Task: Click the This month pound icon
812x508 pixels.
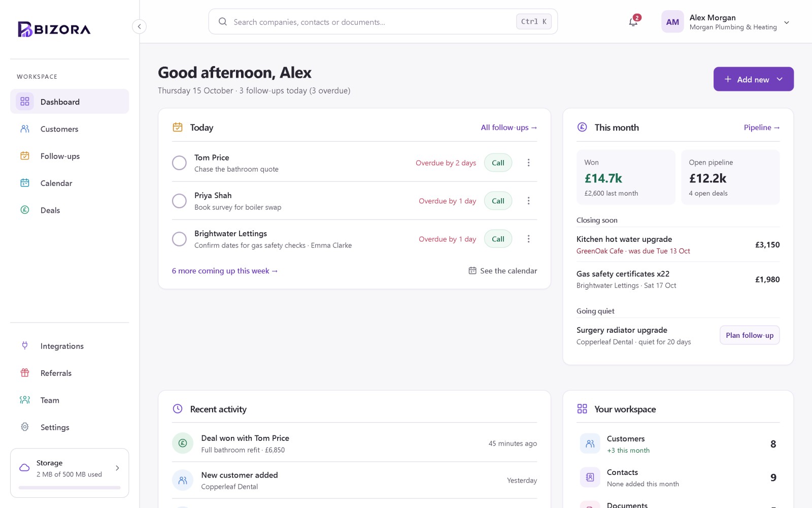Action: (x=582, y=127)
